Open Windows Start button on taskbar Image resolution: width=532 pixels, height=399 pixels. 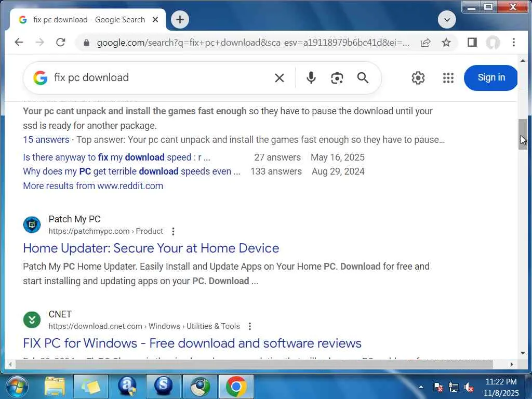[17, 387]
